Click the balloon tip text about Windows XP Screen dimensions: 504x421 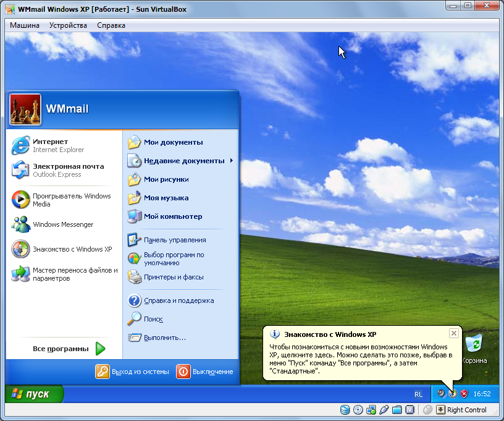(x=361, y=359)
